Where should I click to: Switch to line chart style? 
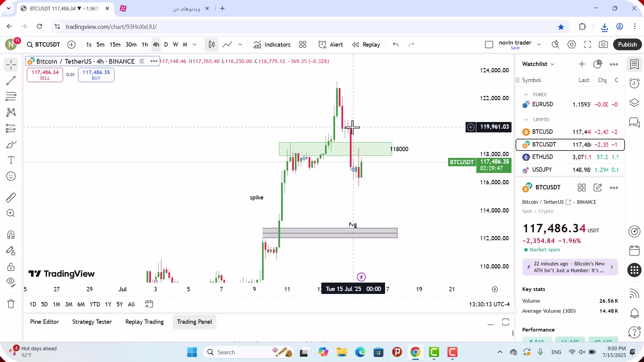[227, 45]
